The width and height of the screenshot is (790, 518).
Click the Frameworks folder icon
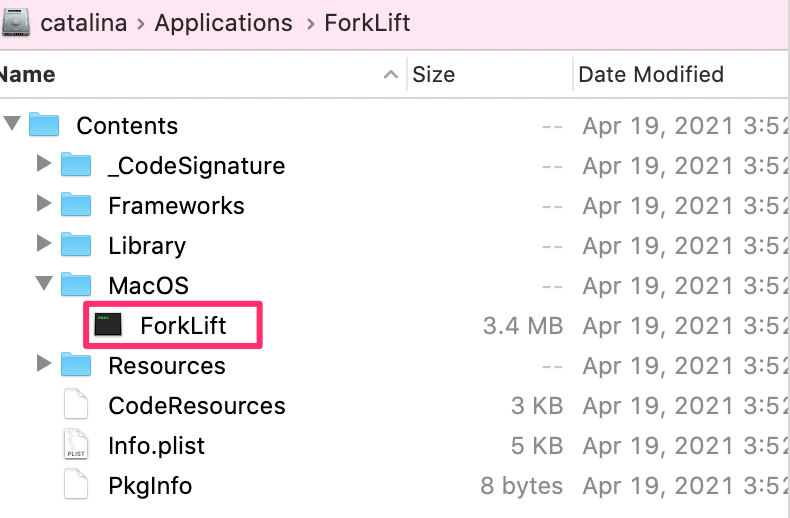(x=76, y=205)
